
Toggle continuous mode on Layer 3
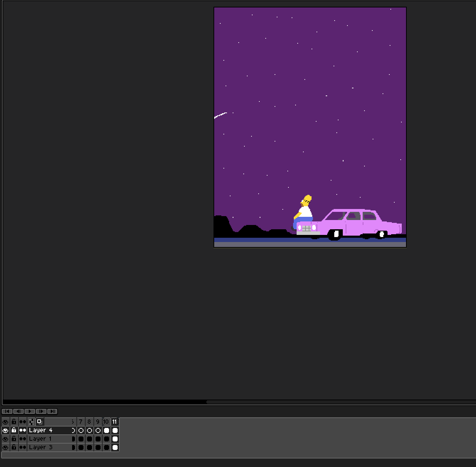[x=23, y=447]
